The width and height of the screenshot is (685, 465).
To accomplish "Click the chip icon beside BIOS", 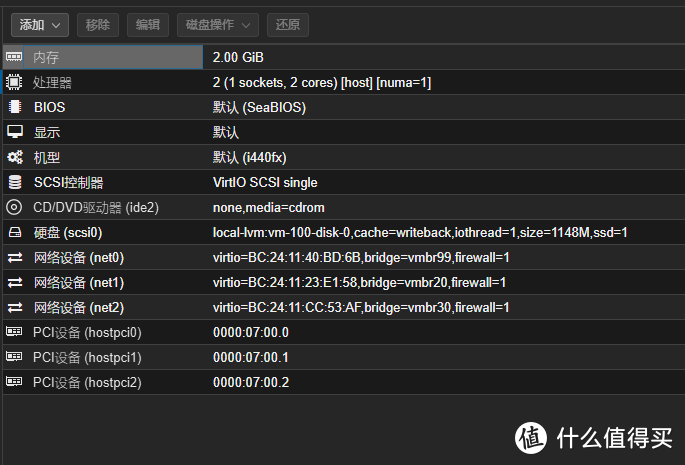I will tap(15, 107).
